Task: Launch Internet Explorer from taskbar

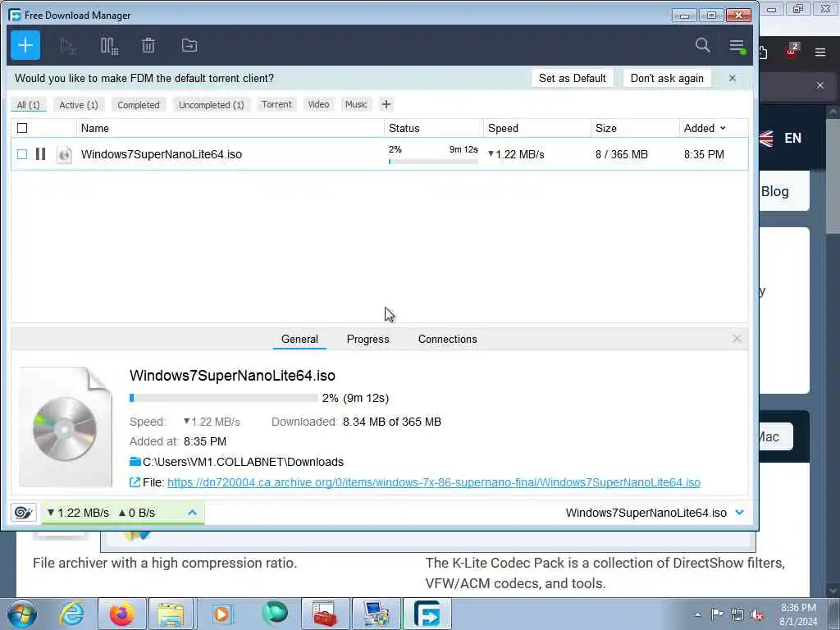Action: pyautogui.click(x=71, y=614)
